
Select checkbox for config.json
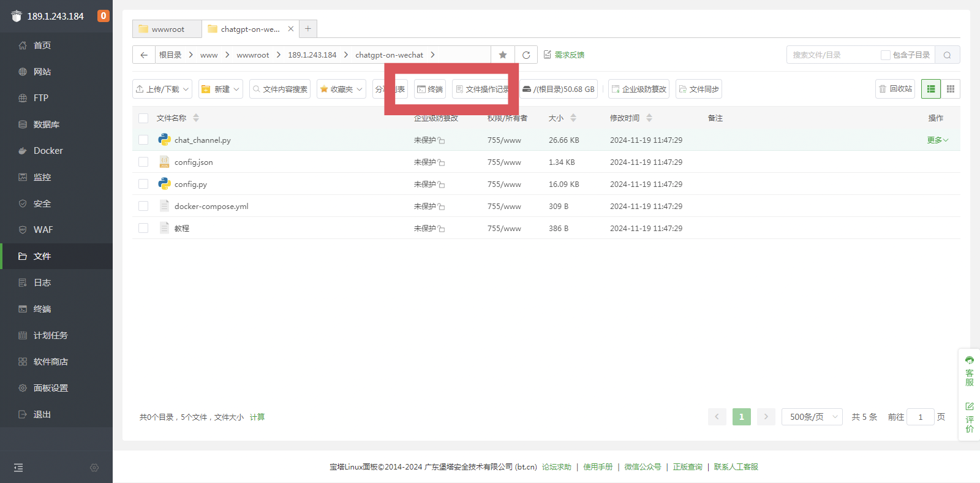(x=143, y=162)
